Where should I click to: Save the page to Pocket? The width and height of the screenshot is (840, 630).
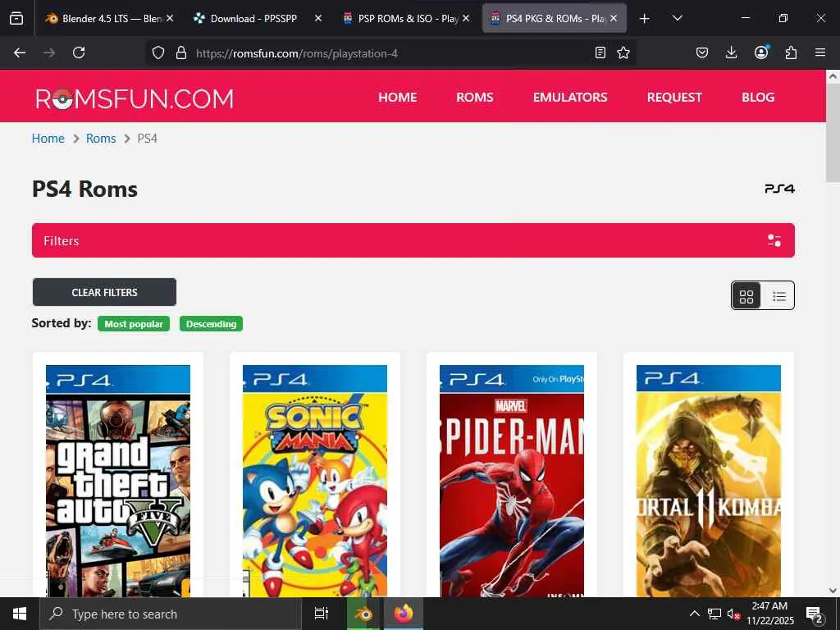click(x=702, y=52)
